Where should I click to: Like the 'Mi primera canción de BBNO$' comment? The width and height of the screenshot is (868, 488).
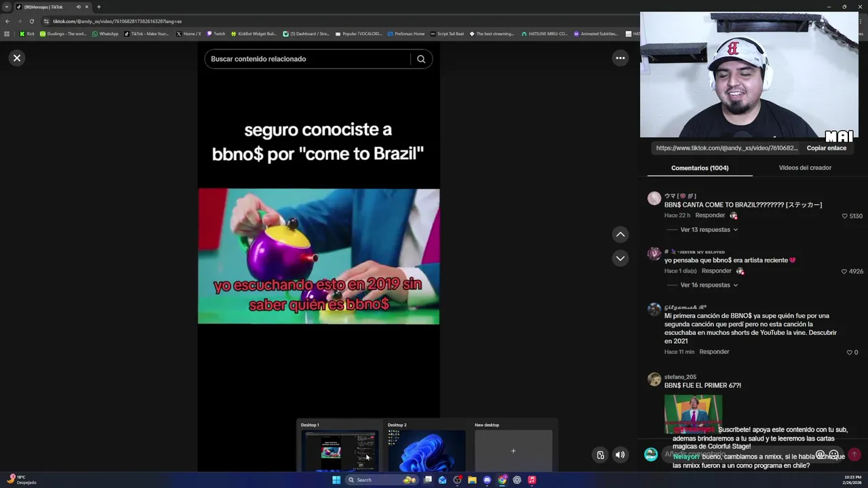coord(849,352)
